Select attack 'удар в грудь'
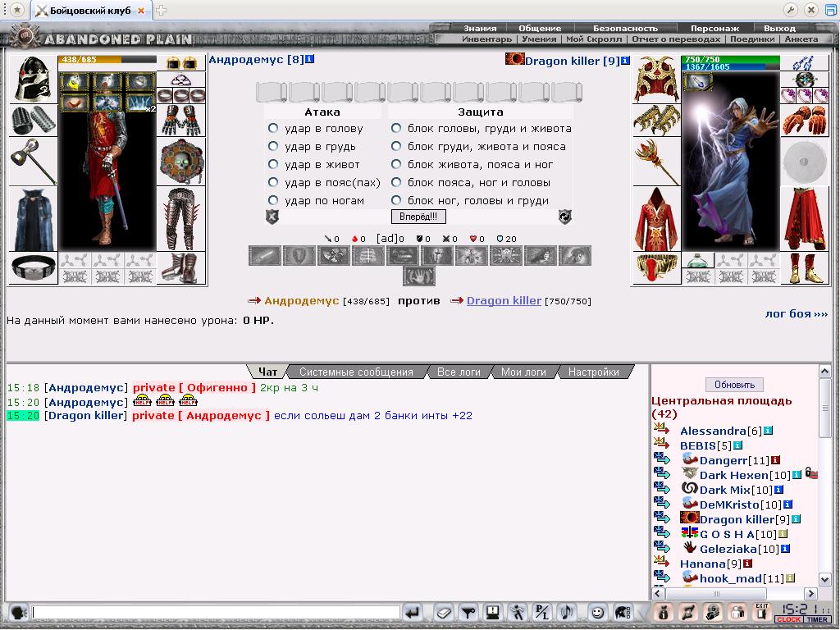Image resolution: width=840 pixels, height=630 pixels. point(273,146)
